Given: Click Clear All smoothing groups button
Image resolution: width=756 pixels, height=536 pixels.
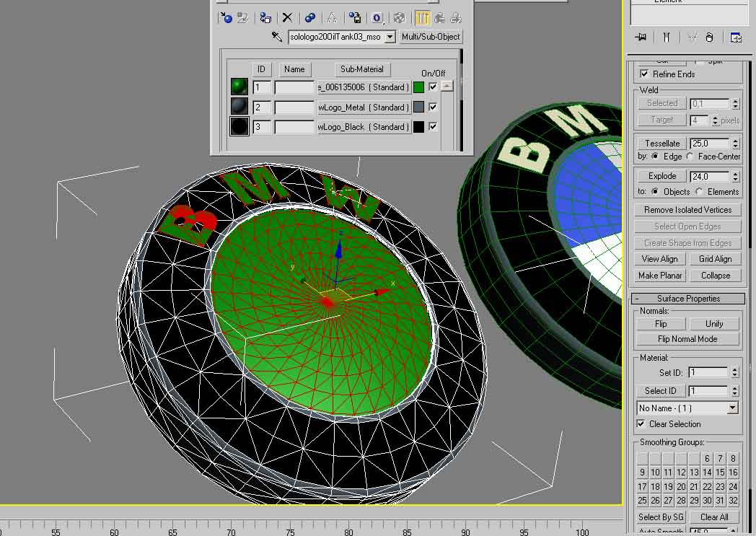Looking at the screenshot, I should (714, 517).
